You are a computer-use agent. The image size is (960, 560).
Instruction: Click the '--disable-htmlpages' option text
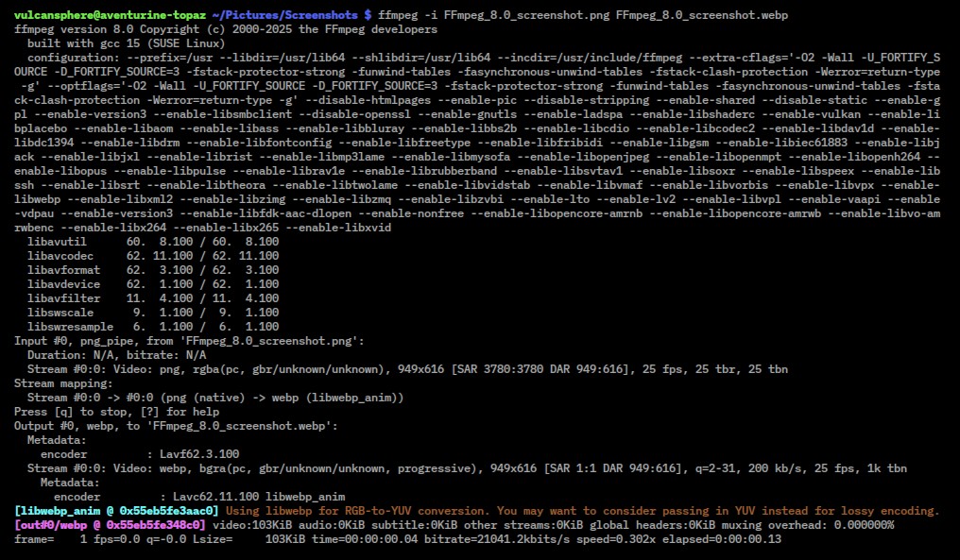(x=368, y=100)
